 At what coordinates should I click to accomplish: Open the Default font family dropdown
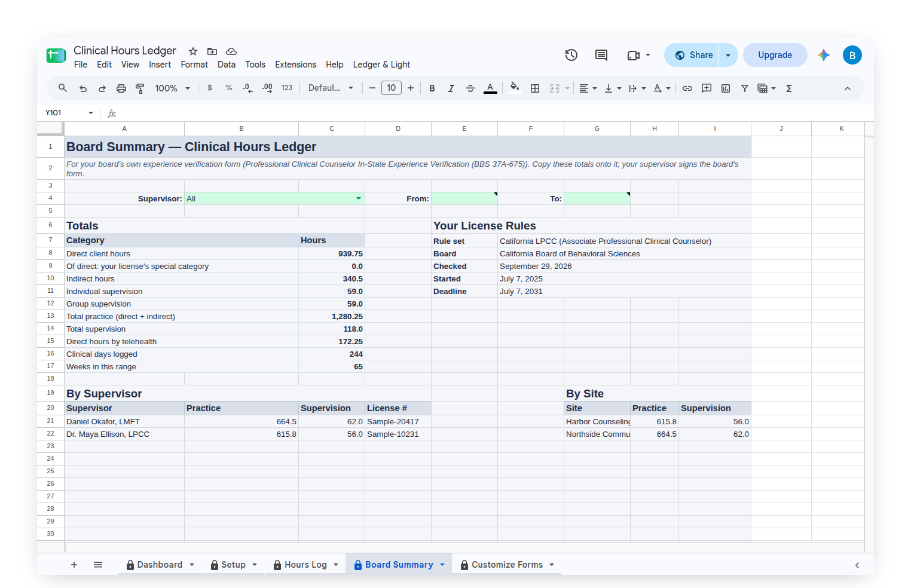click(x=331, y=88)
